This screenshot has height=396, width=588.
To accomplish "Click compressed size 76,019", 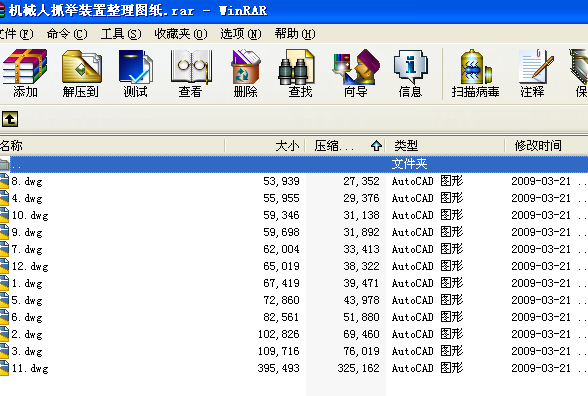I will coord(361,351).
